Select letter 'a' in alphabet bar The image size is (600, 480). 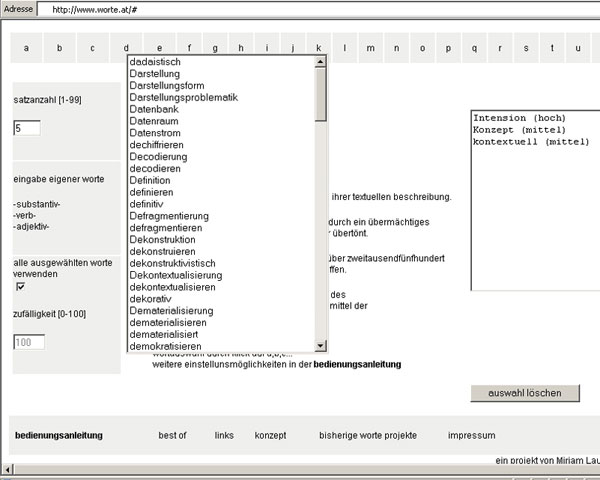point(26,47)
